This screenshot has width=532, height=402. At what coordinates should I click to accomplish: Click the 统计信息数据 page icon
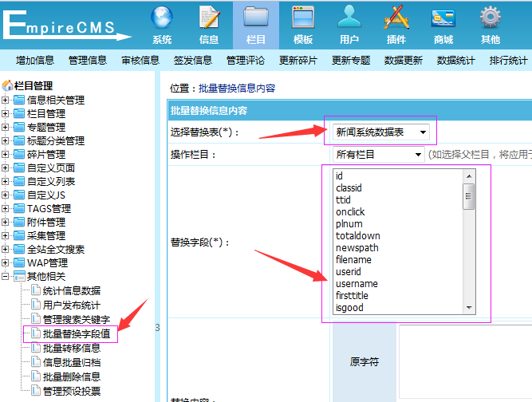pyautogui.click(x=36, y=290)
